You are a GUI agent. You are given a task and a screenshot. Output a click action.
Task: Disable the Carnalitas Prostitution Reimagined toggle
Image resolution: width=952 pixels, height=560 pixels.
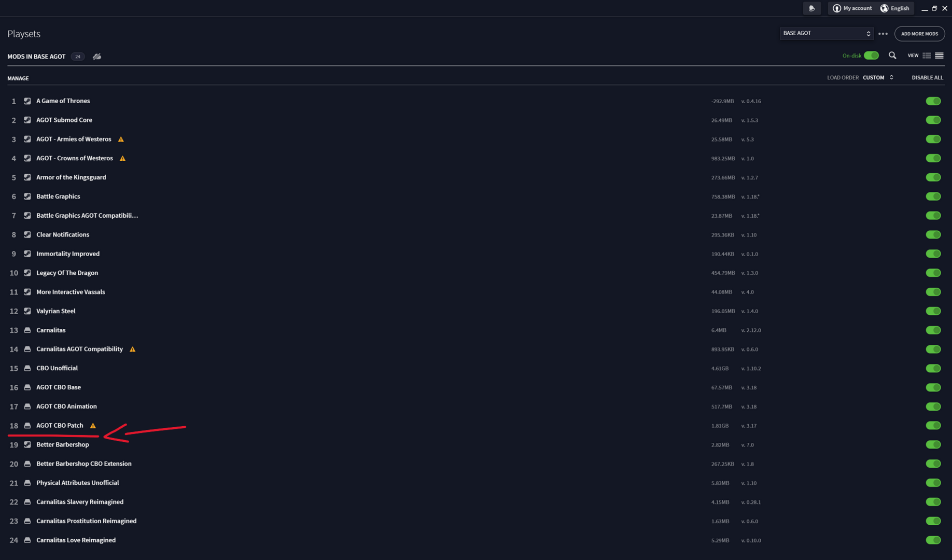pyautogui.click(x=933, y=521)
